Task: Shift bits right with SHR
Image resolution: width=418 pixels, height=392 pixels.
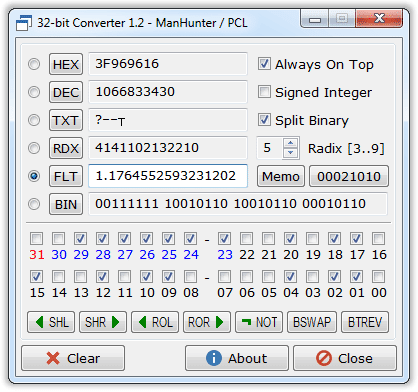Action: 103,322
